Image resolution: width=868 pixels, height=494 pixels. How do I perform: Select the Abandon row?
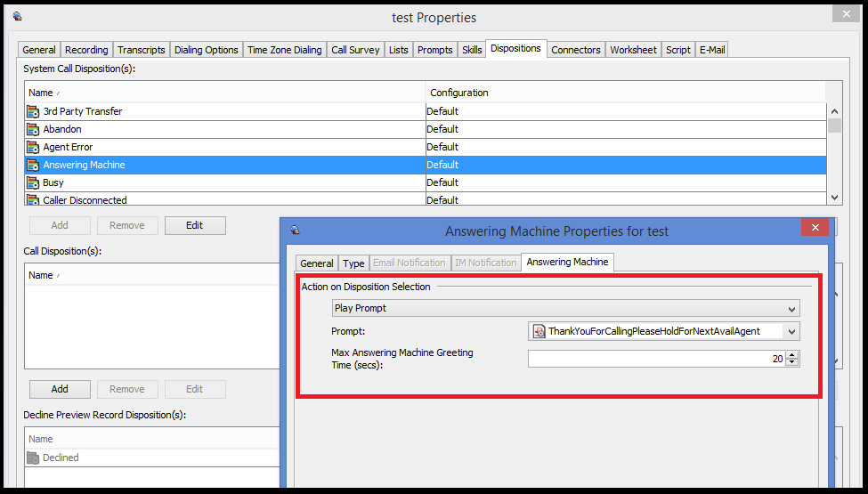point(426,129)
